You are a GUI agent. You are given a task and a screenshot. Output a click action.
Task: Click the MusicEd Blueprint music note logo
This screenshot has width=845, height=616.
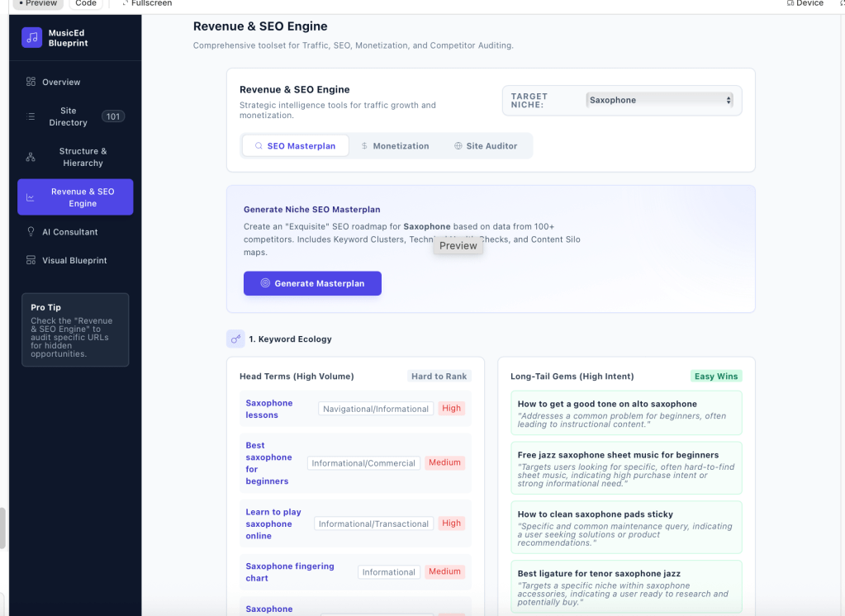[x=31, y=37]
